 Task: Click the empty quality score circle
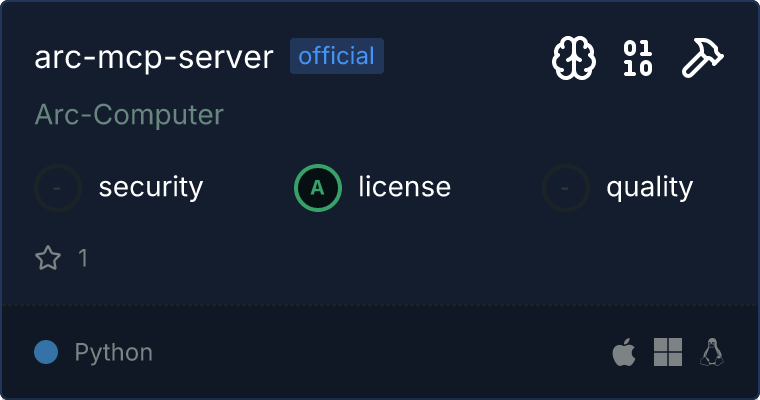click(x=566, y=188)
